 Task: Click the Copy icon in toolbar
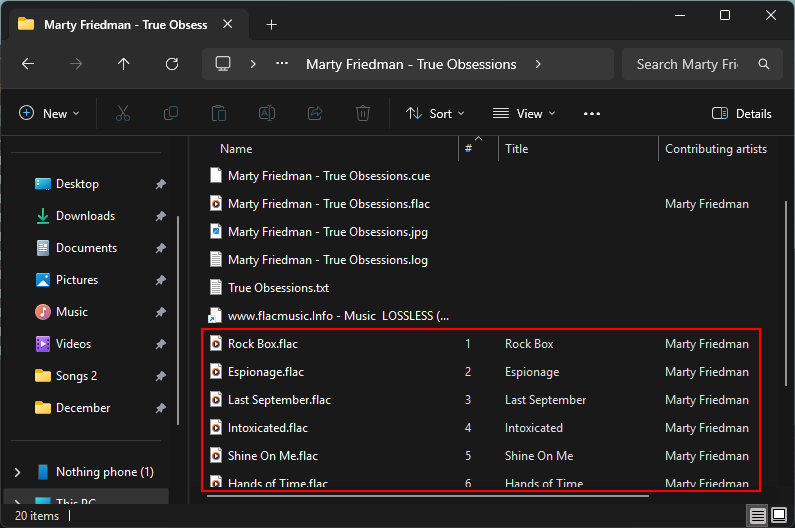[x=171, y=114]
